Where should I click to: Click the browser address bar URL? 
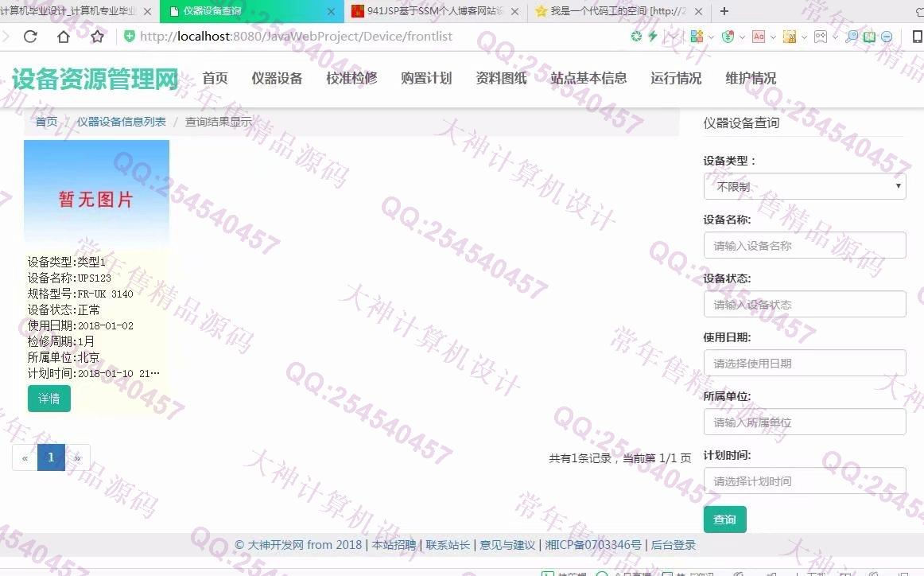coord(297,37)
